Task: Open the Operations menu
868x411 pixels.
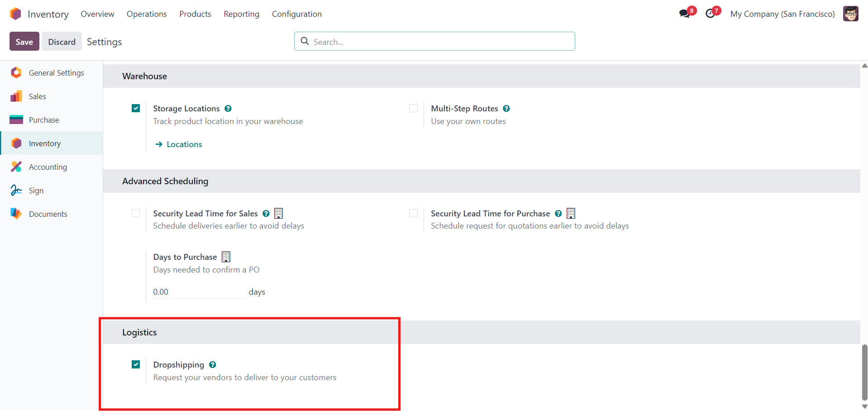Action: (147, 14)
